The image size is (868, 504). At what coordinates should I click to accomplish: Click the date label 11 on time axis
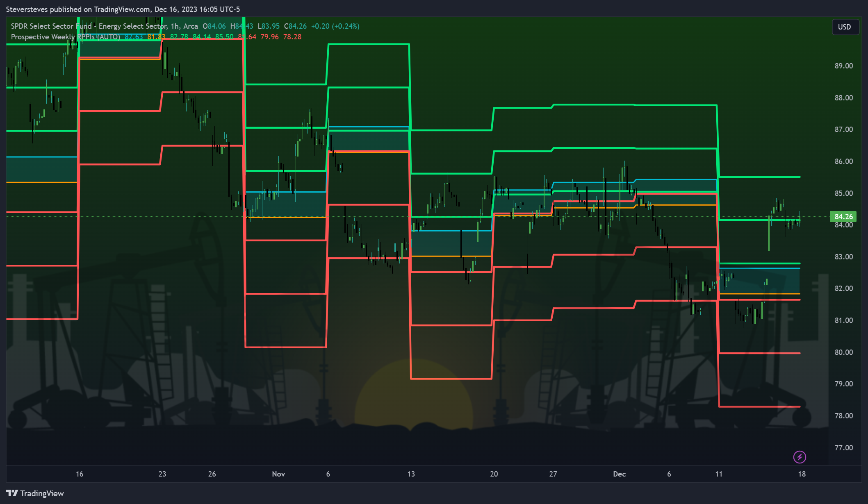tap(719, 474)
